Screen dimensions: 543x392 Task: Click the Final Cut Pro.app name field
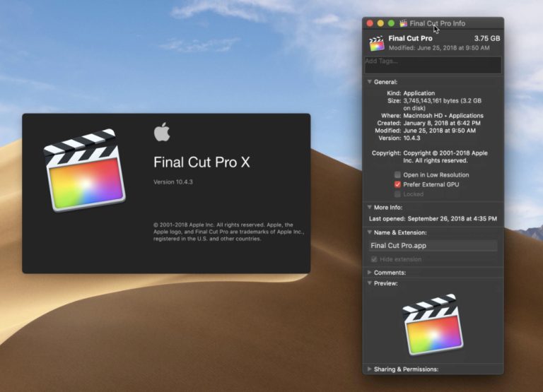(x=433, y=246)
